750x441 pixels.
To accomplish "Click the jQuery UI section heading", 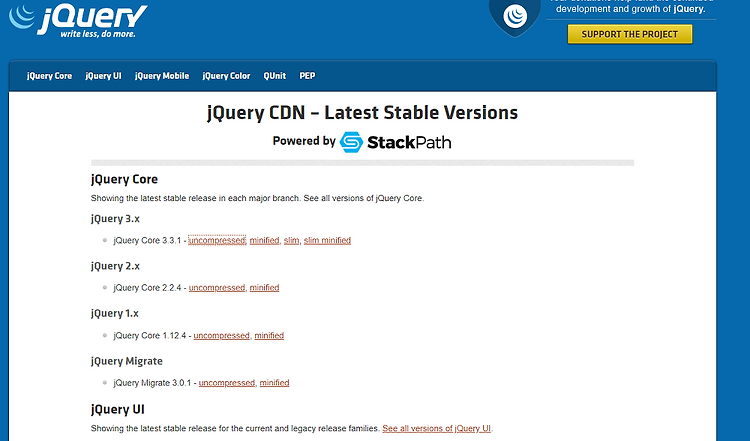I will [118, 409].
